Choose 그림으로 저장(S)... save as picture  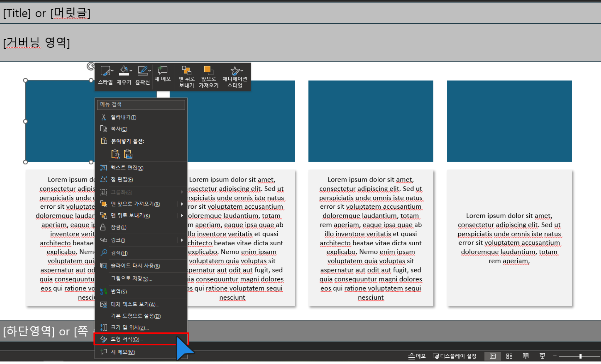141,279
